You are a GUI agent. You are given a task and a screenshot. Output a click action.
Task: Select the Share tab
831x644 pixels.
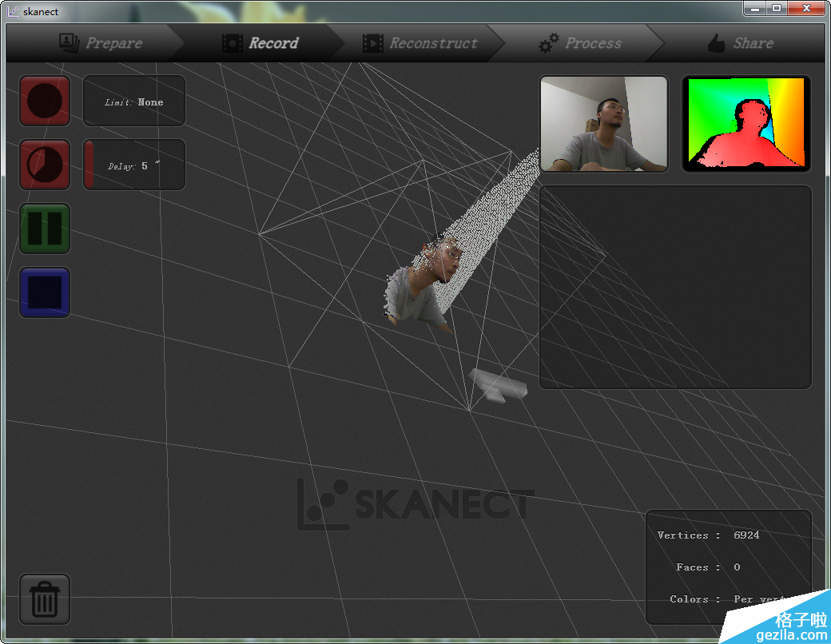coord(740,43)
